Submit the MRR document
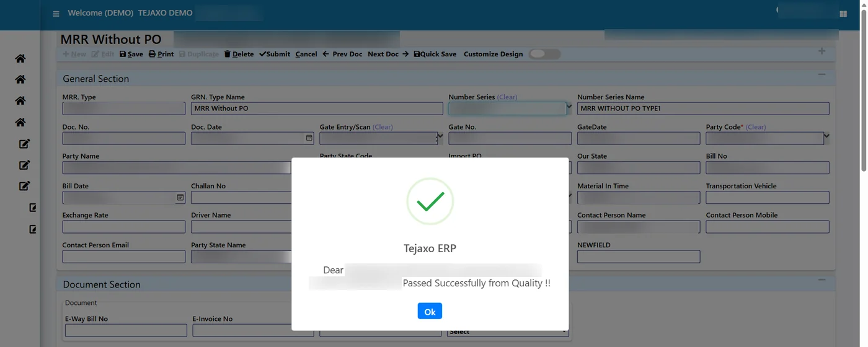The width and height of the screenshot is (868, 347). pyautogui.click(x=275, y=54)
